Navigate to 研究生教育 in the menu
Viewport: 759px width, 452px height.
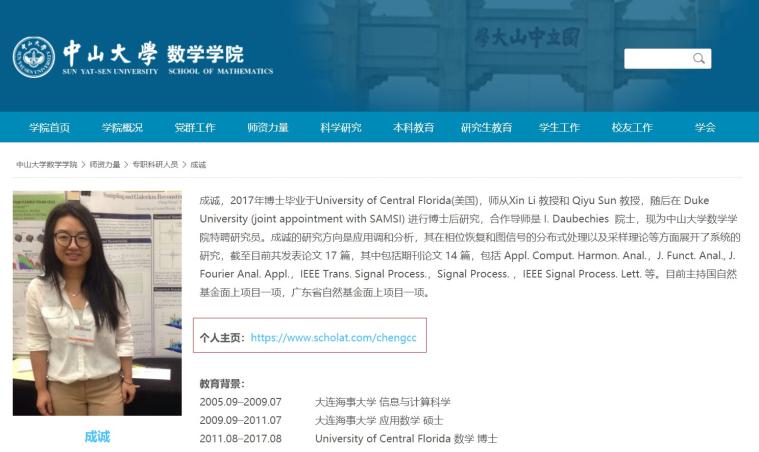point(486,128)
